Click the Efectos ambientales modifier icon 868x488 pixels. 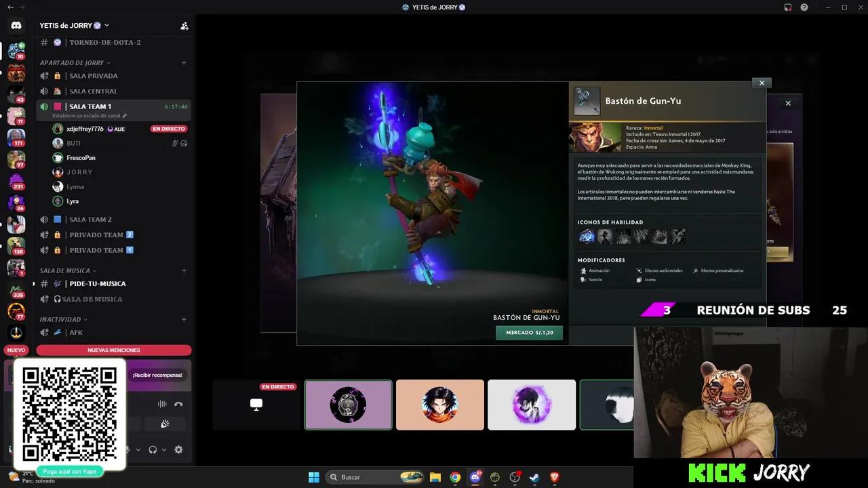click(639, 270)
